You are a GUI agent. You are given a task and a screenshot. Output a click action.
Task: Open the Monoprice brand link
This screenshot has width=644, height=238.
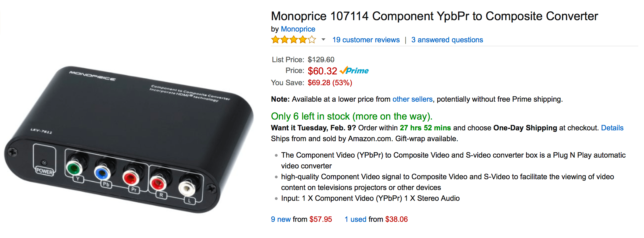pyautogui.click(x=298, y=29)
